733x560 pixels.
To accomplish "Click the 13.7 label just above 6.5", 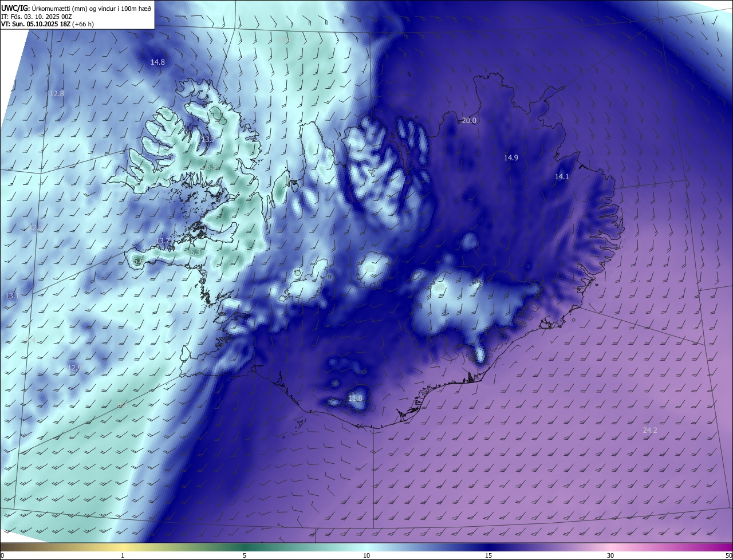I will click(x=207, y=140).
